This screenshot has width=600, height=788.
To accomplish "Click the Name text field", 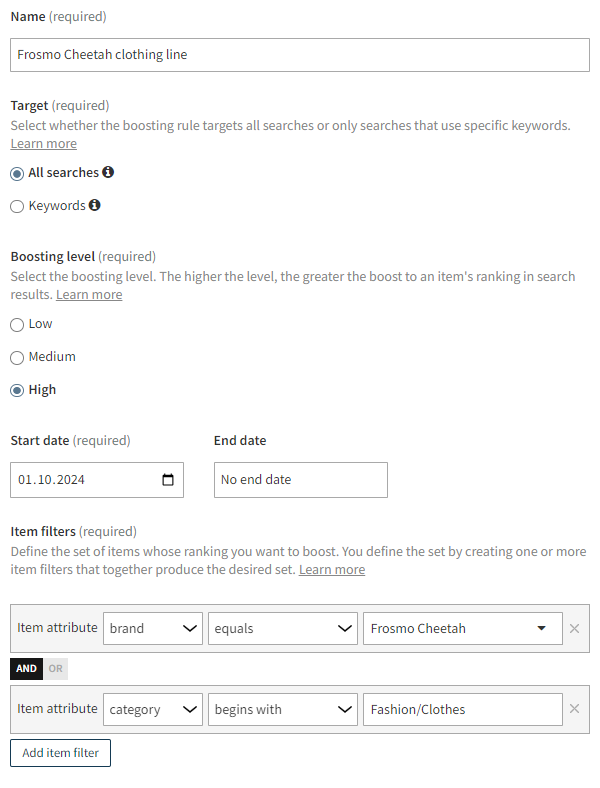I will 300,54.
